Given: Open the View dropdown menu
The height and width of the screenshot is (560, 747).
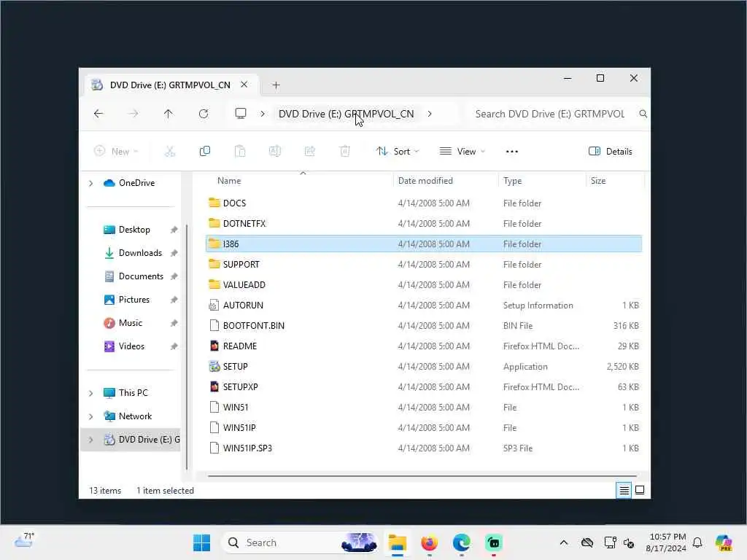Looking at the screenshot, I should [462, 152].
